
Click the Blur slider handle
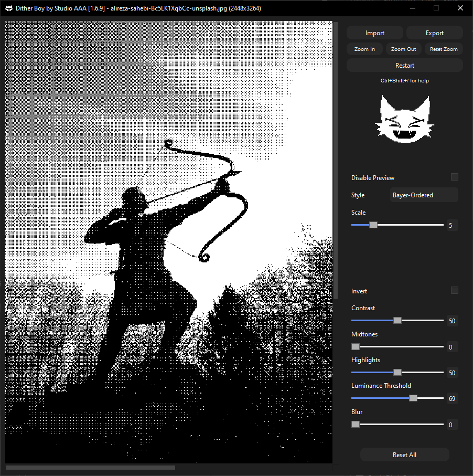point(356,425)
